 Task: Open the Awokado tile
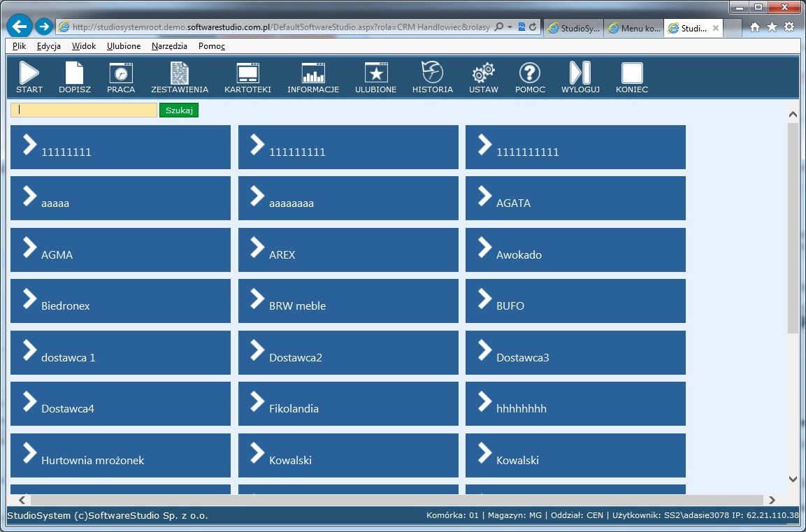tap(576, 250)
